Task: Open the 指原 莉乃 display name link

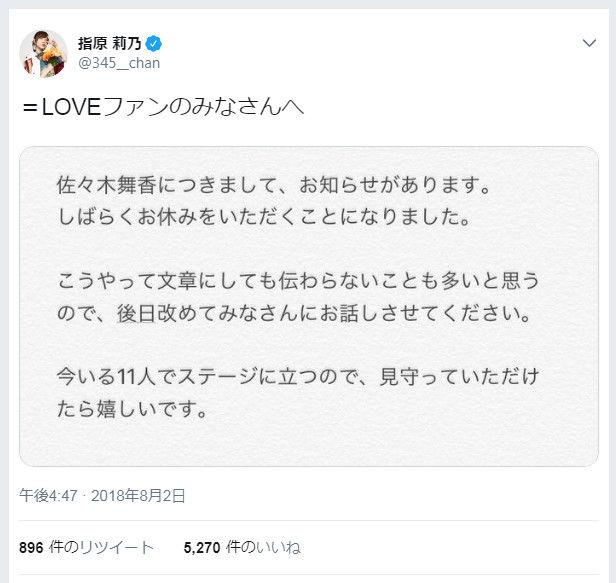Action: coord(110,44)
